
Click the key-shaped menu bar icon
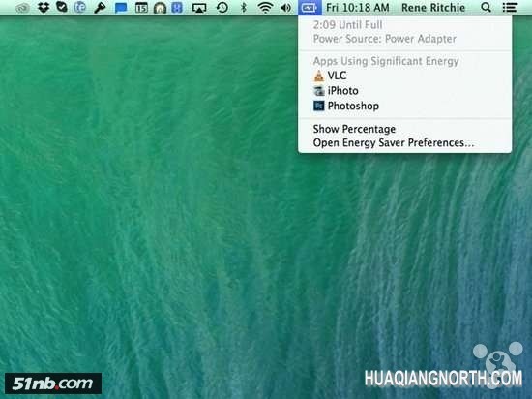pos(100,8)
